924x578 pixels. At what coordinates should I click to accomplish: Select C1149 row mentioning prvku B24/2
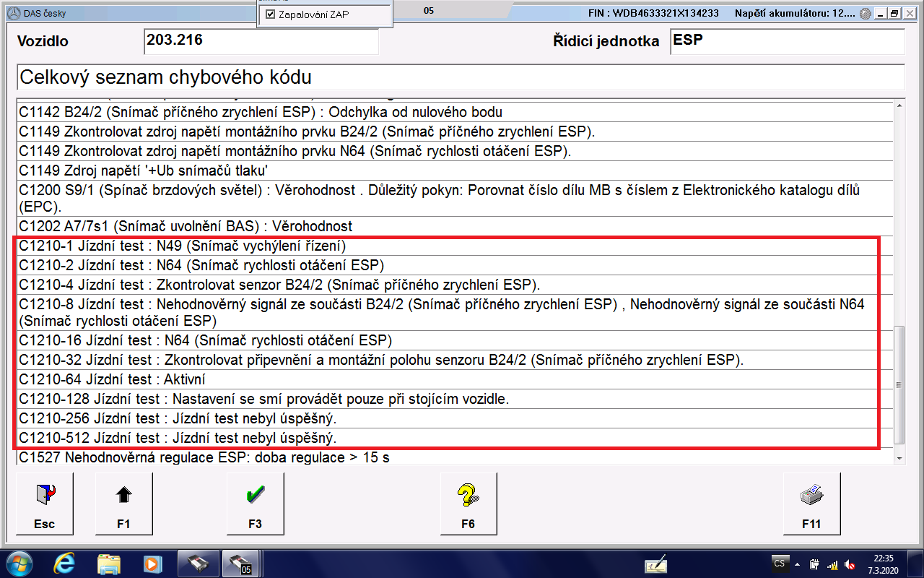(454, 131)
